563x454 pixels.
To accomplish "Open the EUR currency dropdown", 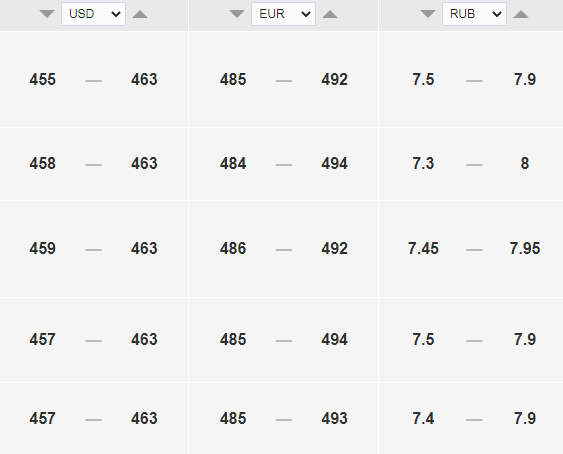I will point(283,14).
